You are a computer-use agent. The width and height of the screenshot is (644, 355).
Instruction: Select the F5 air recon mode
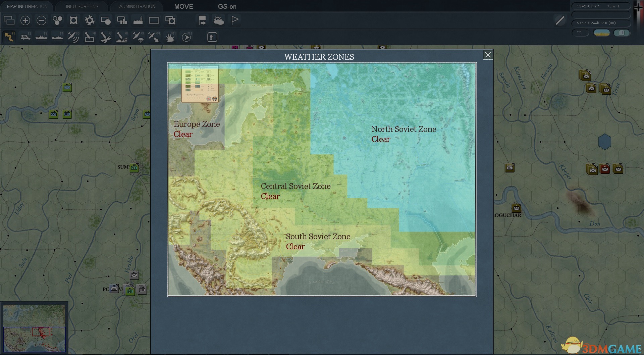click(x=73, y=37)
